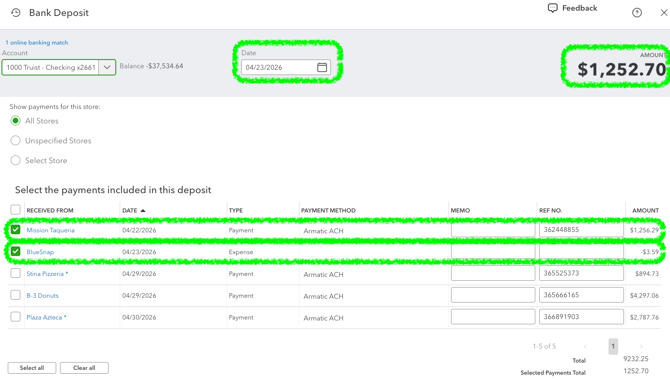This screenshot has height=380, width=670.
Task: Go to previous page arrow
Action: tap(585, 346)
